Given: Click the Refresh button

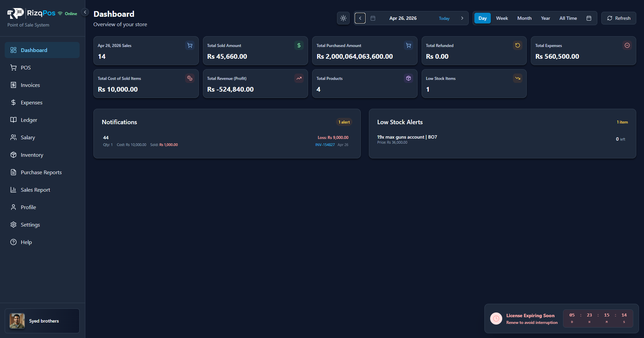Looking at the screenshot, I should coord(618,18).
